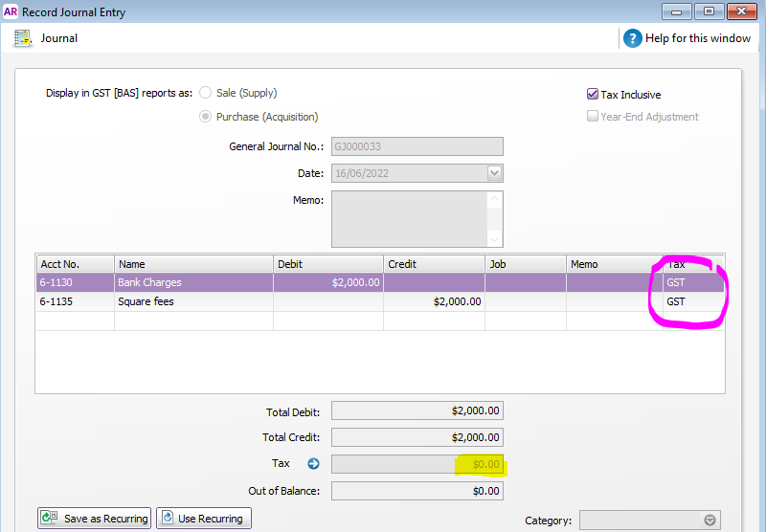
Task: Click the Memo box scrollbar down arrow
Action: point(494,239)
